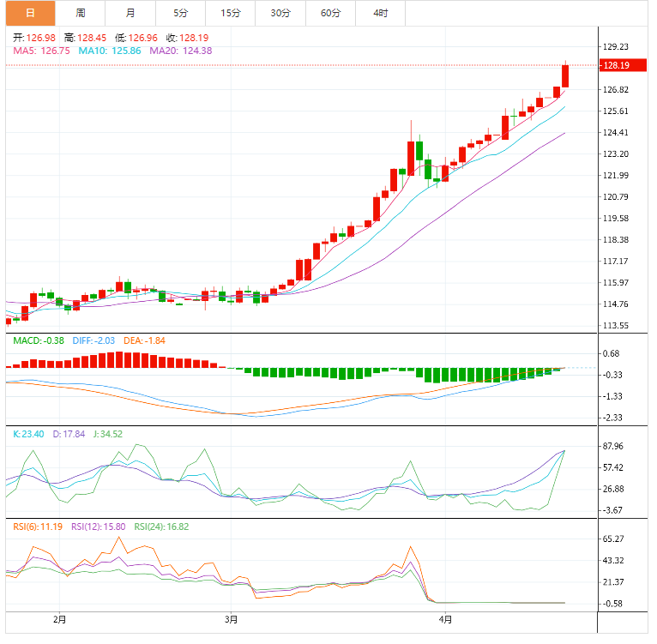Switch to the 5分 interval tab
The height and width of the screenshot is (644, 657).
180,13
